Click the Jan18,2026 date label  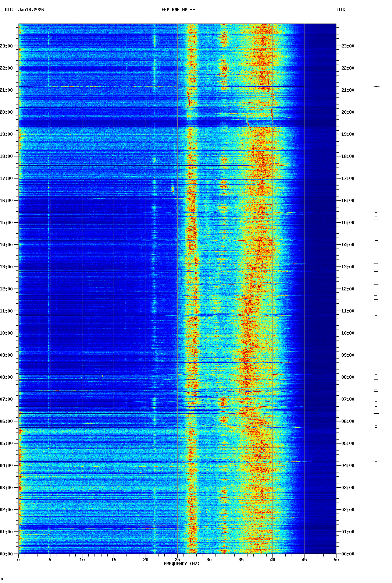pos(31,10)
